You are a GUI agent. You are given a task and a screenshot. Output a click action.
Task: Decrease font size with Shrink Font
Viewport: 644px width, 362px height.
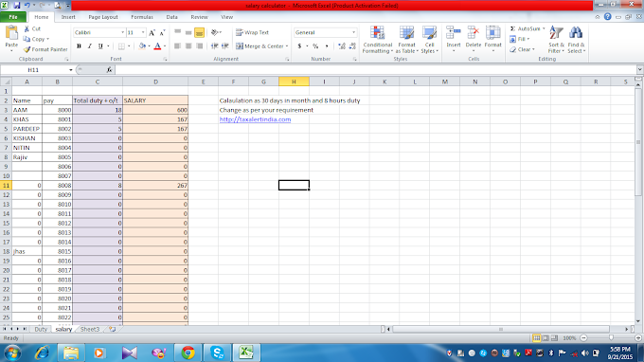[x=162, y=32]
